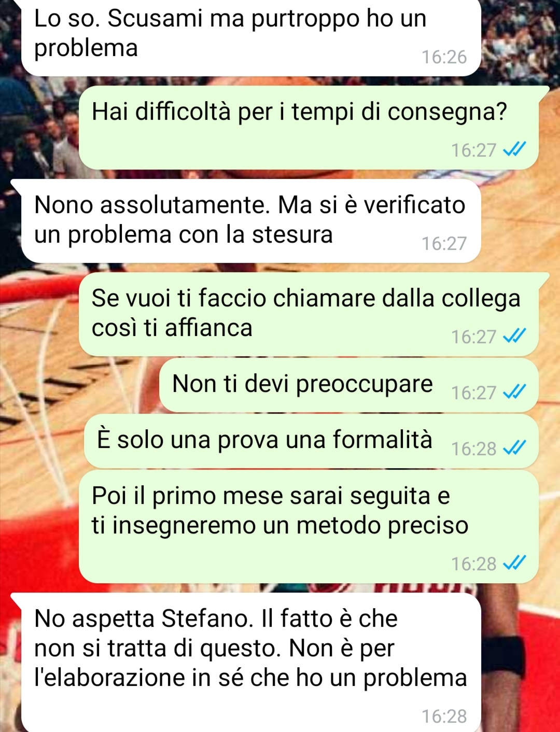Tap the read ticks on 'Poi il primo mese' message
The image size is (560, 732).
coord(514,563)
